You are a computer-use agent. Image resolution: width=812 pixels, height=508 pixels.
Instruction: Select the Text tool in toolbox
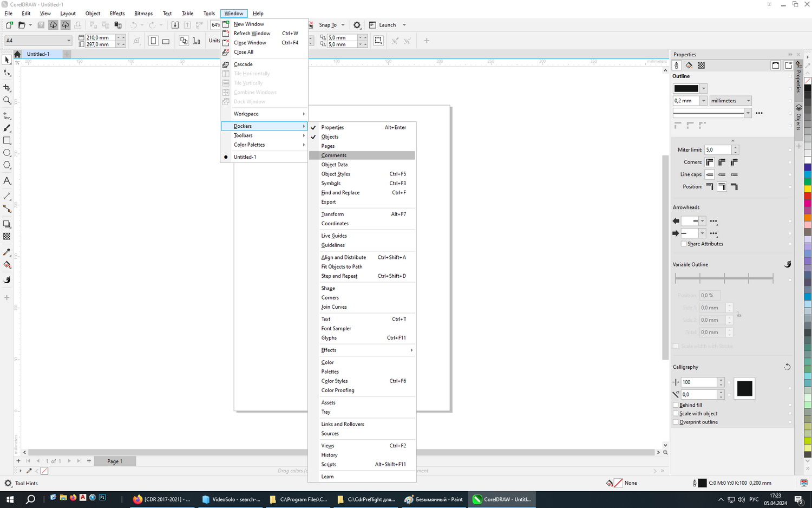7,181
